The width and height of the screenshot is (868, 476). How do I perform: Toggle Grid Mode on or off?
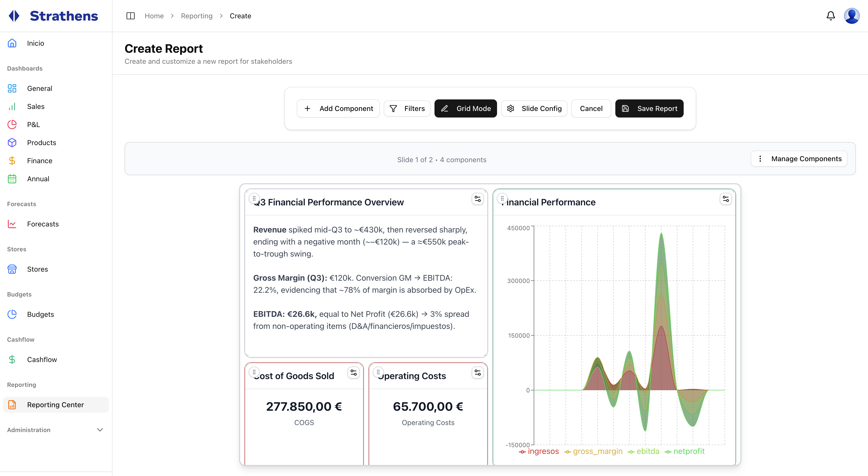pos(465,108)
